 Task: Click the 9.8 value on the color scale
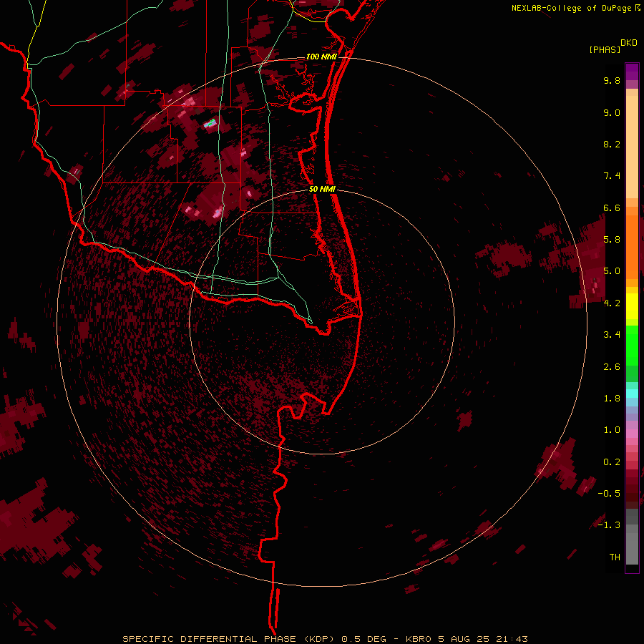point(612,81)
